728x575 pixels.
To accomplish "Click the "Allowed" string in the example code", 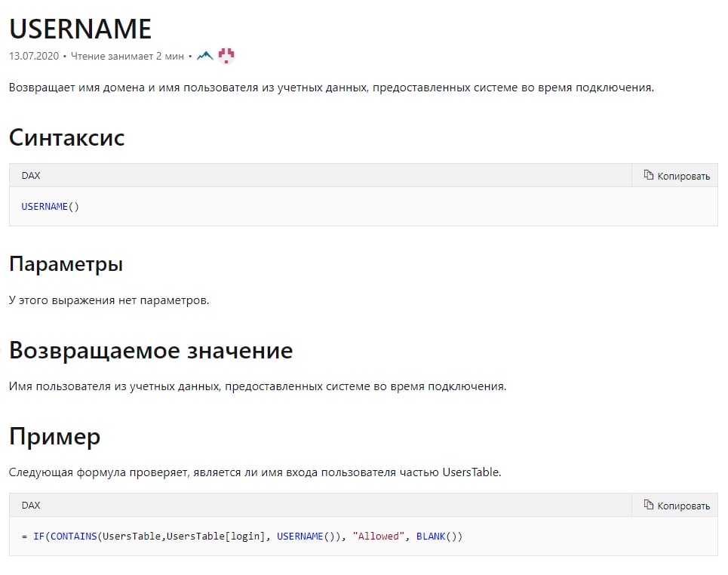I will (379, 537).
